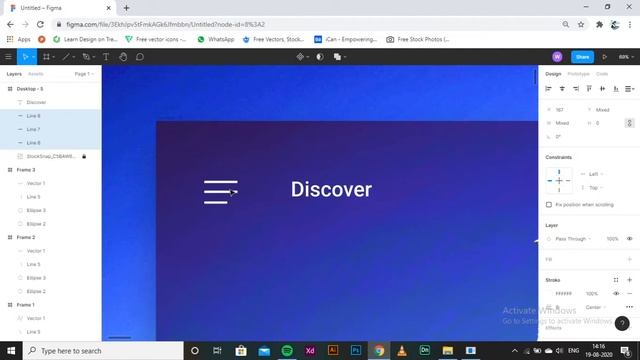Click the user avatar W

click(557, 57)
